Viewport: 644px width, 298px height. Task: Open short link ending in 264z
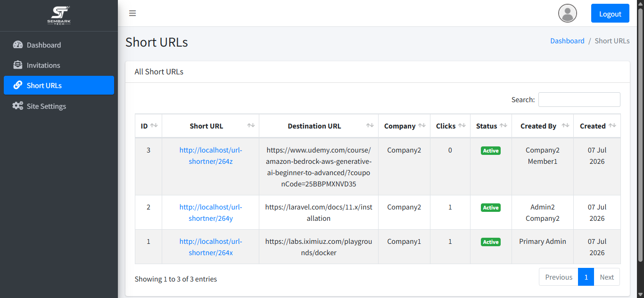coord(211,156)
